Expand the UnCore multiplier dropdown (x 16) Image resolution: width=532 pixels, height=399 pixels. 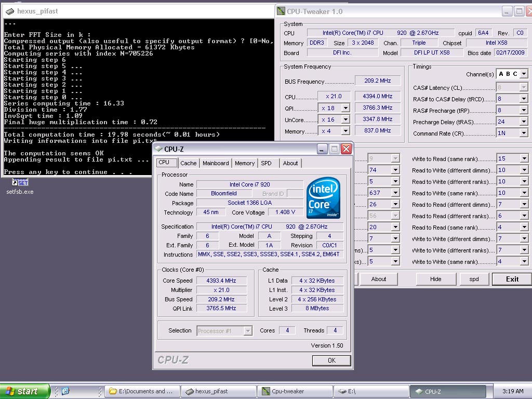(345, 119)
